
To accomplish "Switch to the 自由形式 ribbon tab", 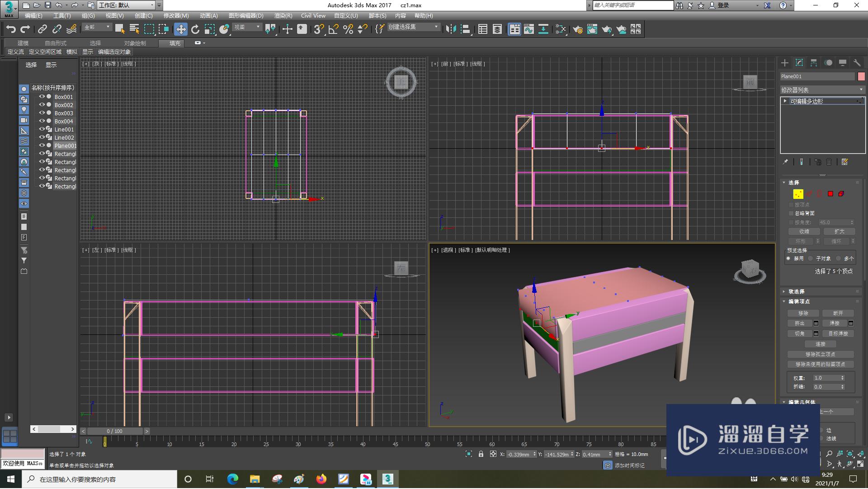I will pos(55,43).
